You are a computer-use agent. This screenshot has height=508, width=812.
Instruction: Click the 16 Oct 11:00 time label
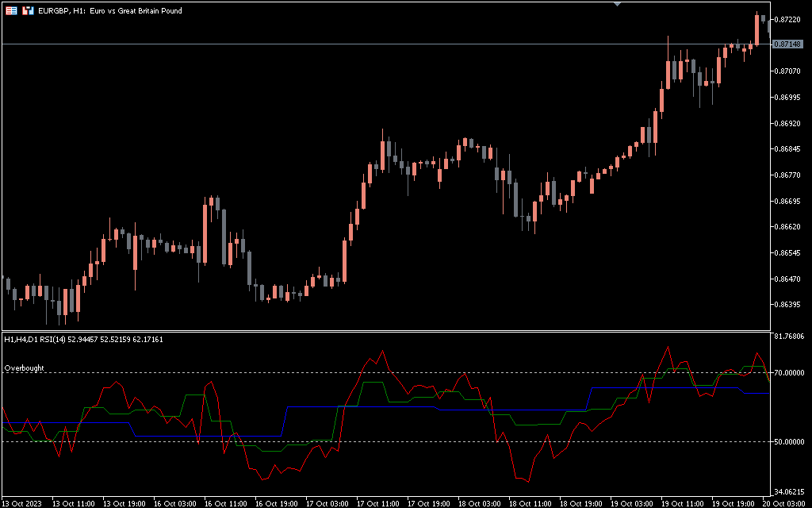(225, 503)
